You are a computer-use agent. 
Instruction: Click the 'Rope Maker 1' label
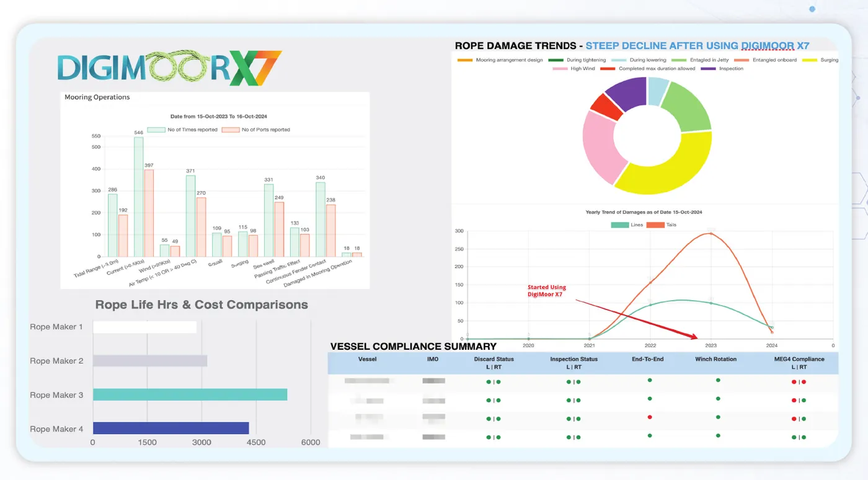pos(56,327)
